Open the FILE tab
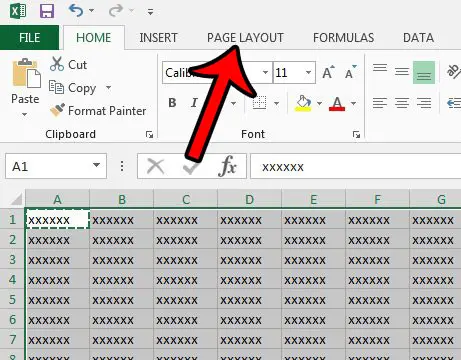This screenshot has height=360, width=461. (x=29, y=37)
